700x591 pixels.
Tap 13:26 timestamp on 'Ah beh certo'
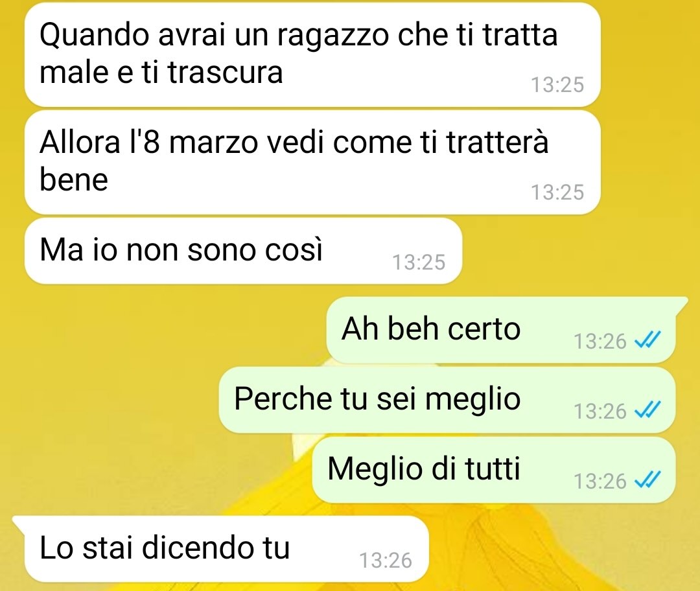(x=600, y=342)
